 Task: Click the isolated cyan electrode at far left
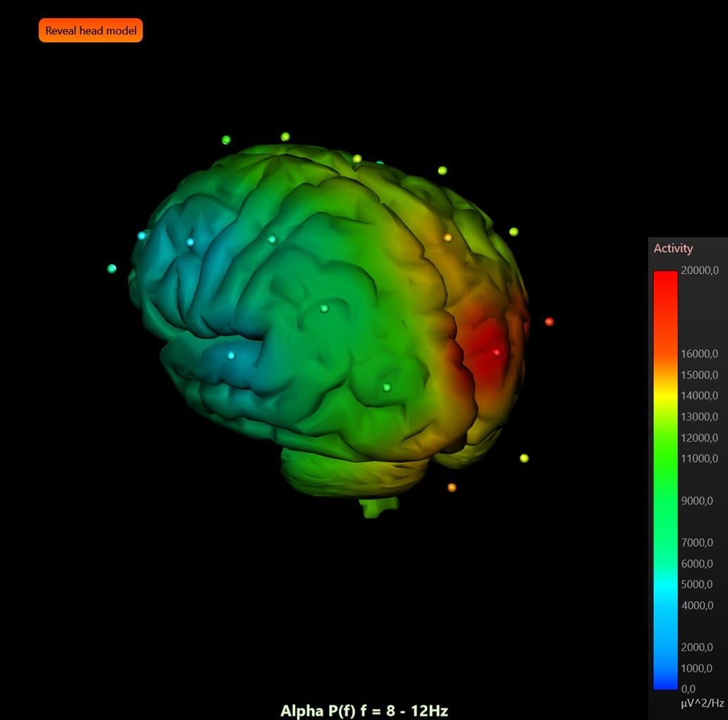click(111, 268)
